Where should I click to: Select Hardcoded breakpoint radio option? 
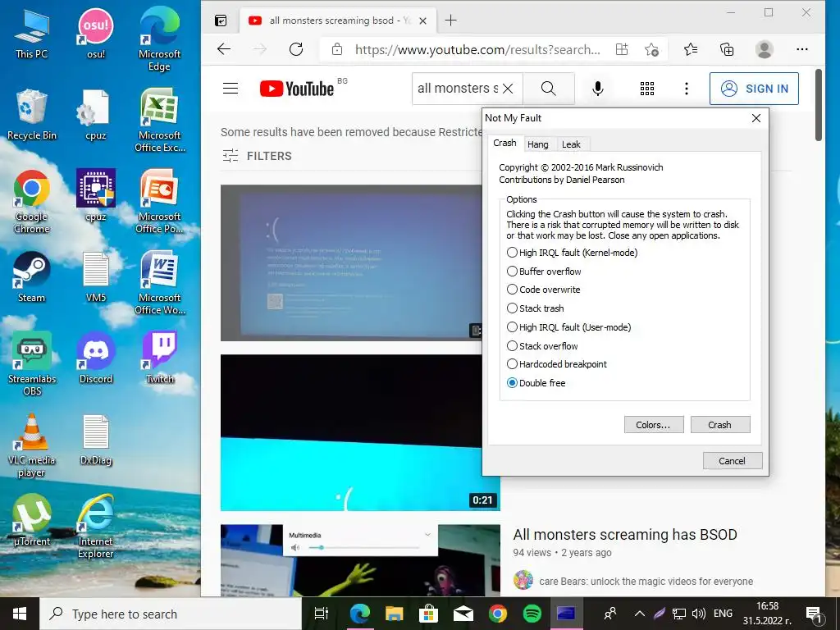(x=557, y=364)
